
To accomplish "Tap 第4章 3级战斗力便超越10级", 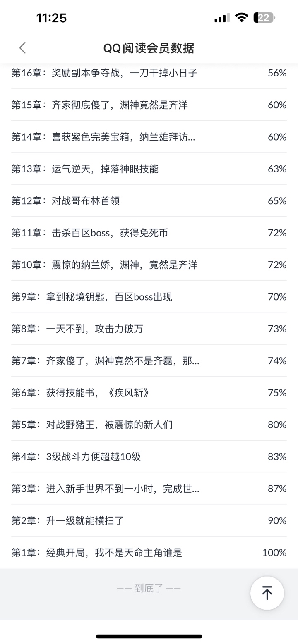I will [x=76, y=456].
